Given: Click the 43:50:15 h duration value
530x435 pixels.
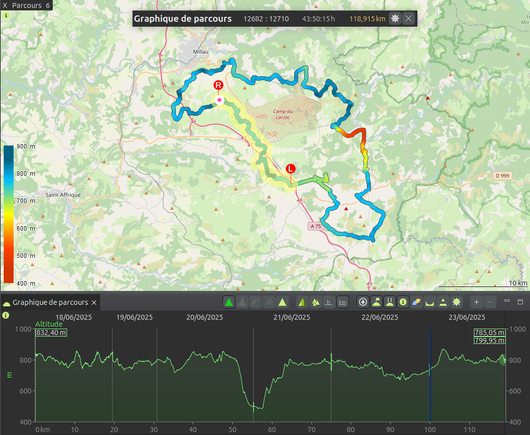Looking at the screenshot, I should (318, 19).
